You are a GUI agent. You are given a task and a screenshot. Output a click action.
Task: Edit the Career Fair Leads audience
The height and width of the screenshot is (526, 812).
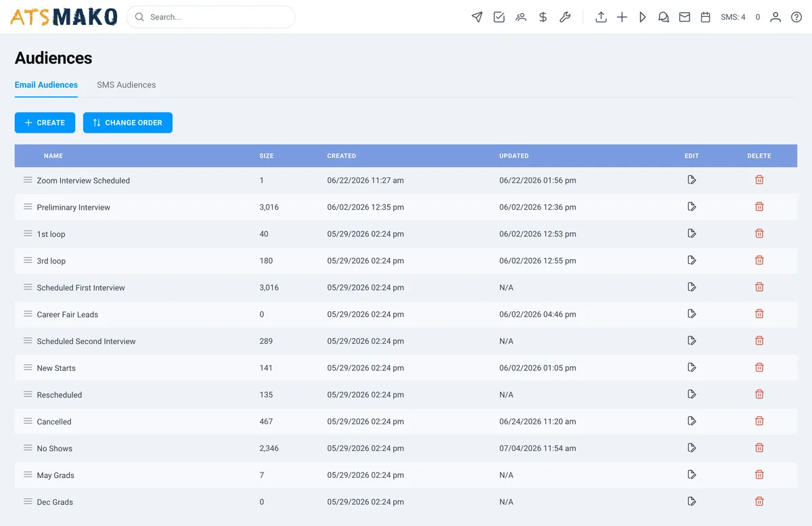pyautogui.click(x=692, y=313)
